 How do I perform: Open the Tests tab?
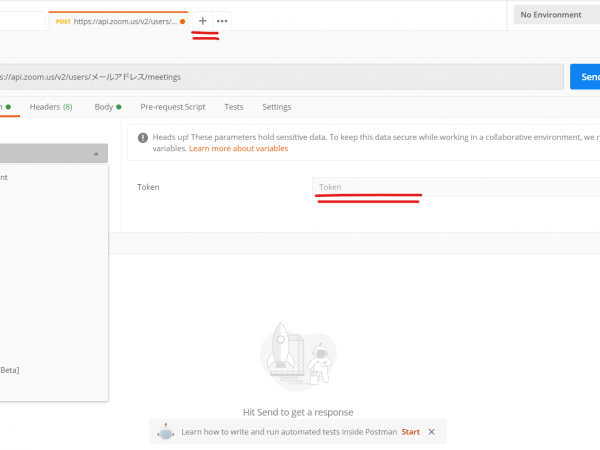pos(234,107)
